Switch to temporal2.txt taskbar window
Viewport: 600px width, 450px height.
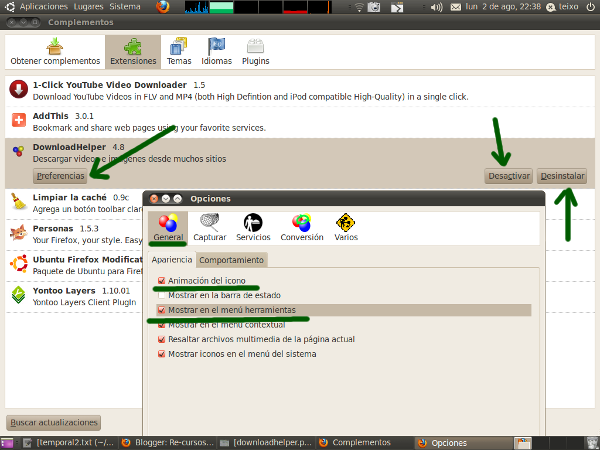(x=69, y=443)
